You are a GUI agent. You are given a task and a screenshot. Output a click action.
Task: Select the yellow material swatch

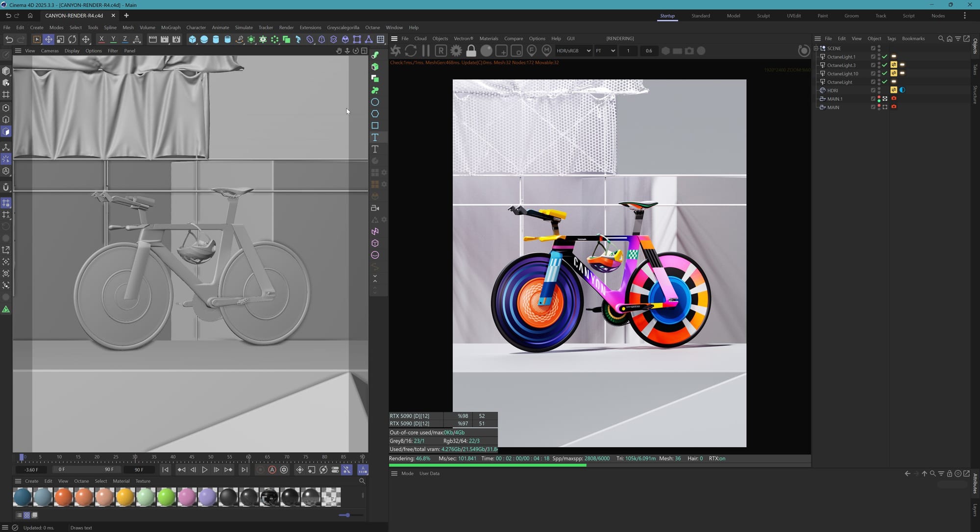[125, 497]
